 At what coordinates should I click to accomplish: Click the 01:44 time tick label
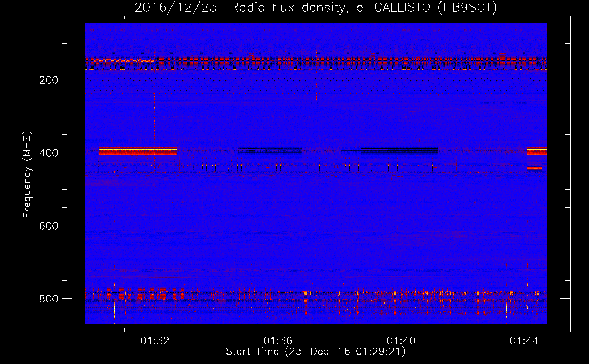click(524, 341)
